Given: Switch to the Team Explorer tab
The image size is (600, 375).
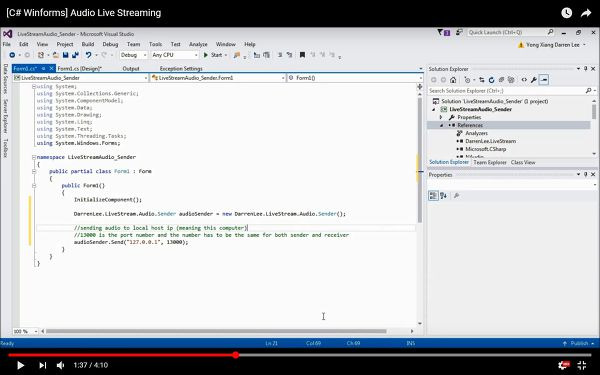Looking at the screenshot, I should [490, 162].
